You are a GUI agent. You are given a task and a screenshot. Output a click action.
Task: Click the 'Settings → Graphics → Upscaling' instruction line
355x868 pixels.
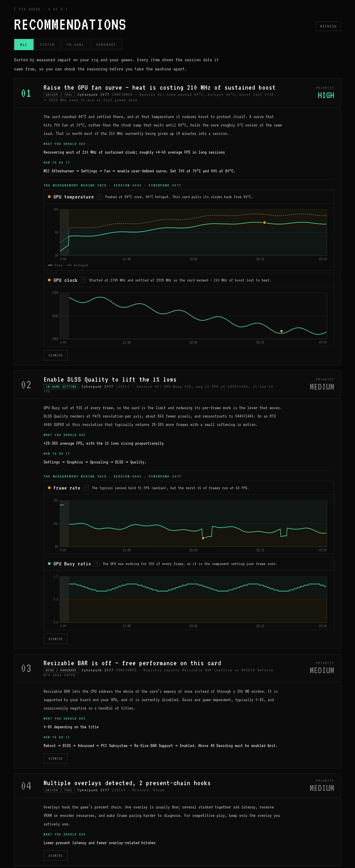coord(95,462)
